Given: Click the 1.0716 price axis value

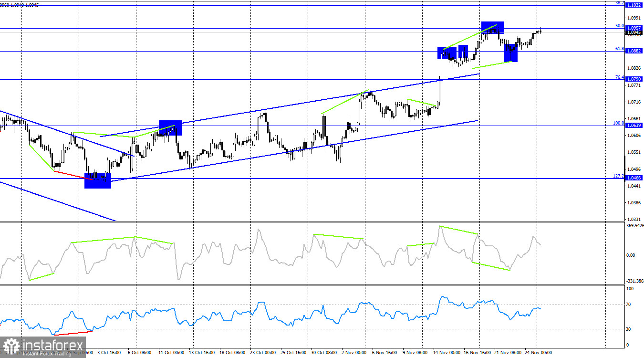Looking at the screenshot, I should pos(634,102).
